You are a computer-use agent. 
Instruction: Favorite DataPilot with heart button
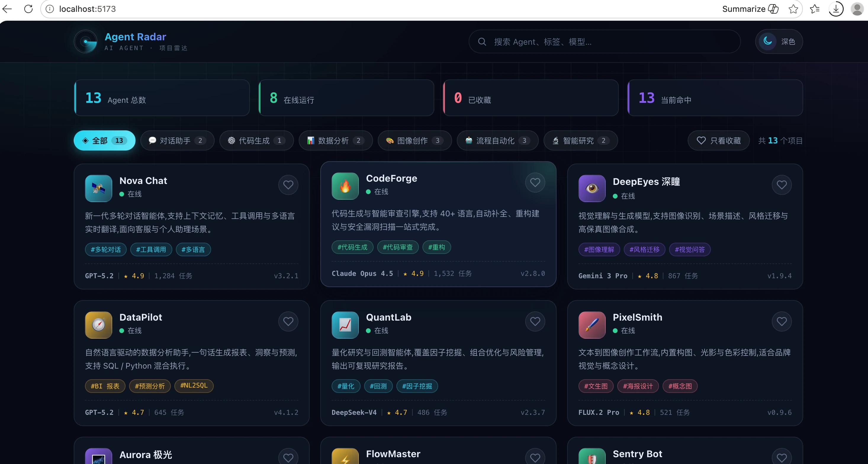(x=288, y=321)
